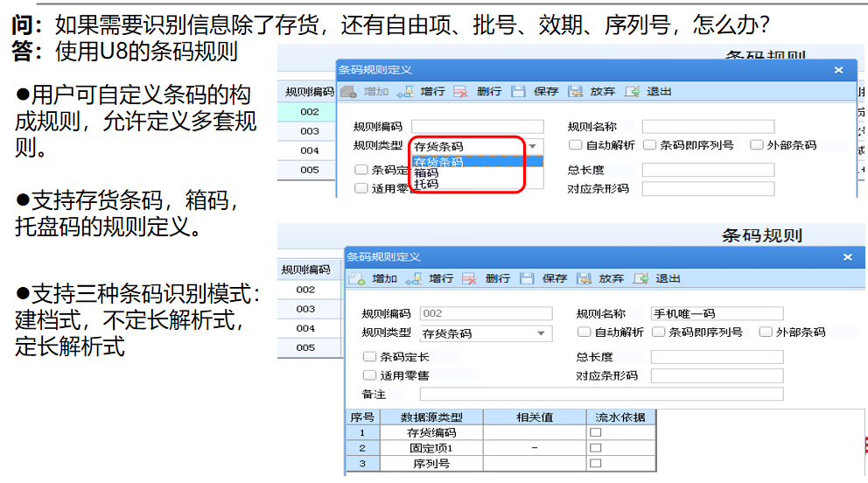
Task: Click 增行 icon in lower 条码规则定义 dialog
Action: pyautogui.click(x=414, y=279)
